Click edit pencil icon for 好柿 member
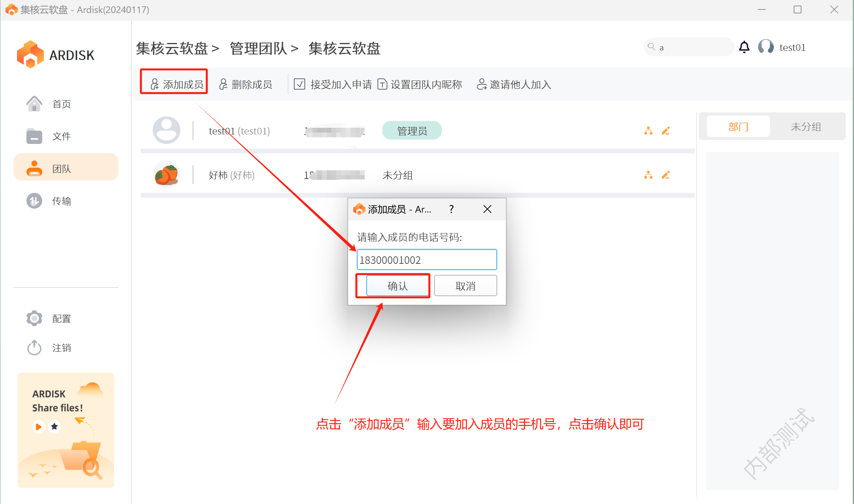This screenshot has width=854, height=504. pos(666,175)
